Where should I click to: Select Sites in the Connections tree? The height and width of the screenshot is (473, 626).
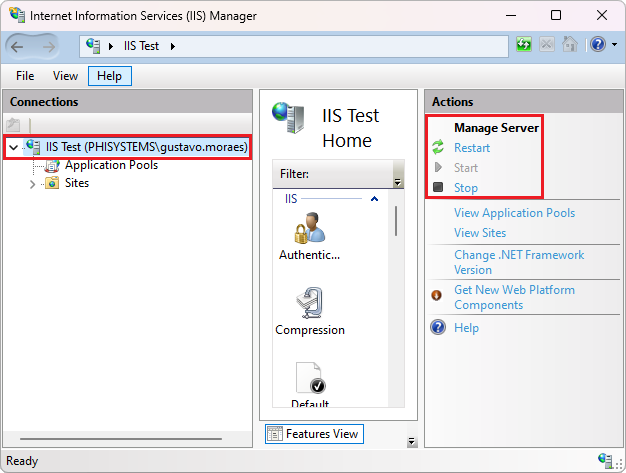77,183
